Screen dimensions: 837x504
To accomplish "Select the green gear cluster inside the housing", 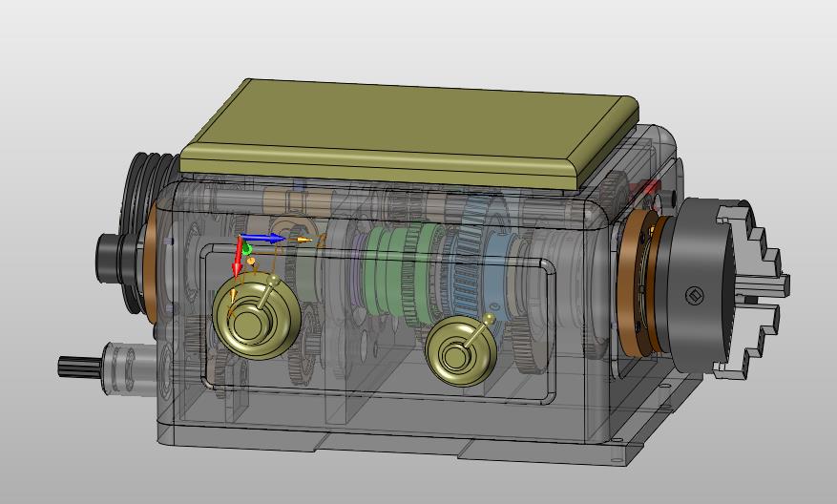I will (x=406, y=275).
